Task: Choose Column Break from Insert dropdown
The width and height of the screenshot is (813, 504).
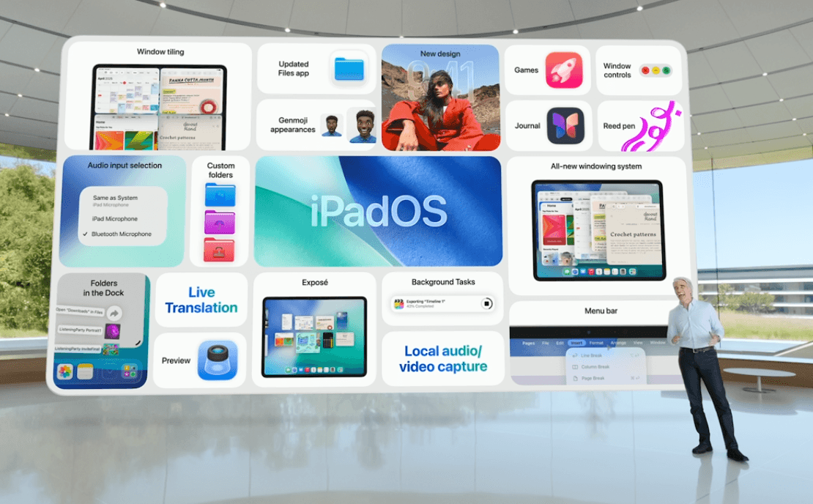Action: [x=605, y=367]
